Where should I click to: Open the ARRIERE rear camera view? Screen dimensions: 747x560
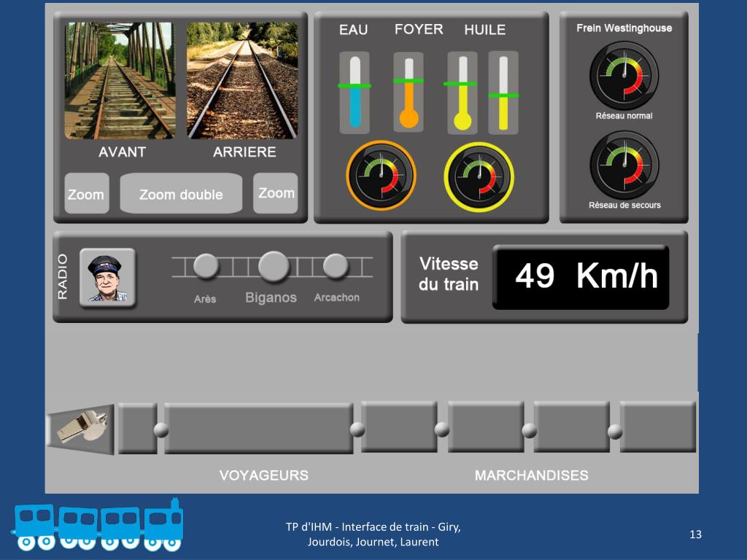242,80
